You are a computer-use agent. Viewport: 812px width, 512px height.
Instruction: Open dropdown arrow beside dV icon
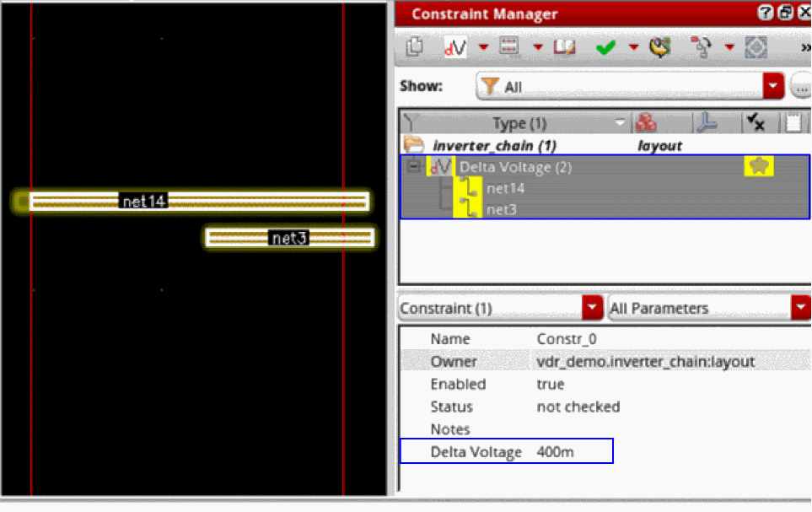483,47
